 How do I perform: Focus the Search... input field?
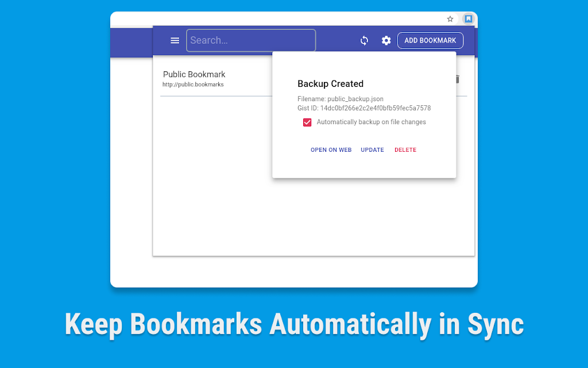click(251, 40)
